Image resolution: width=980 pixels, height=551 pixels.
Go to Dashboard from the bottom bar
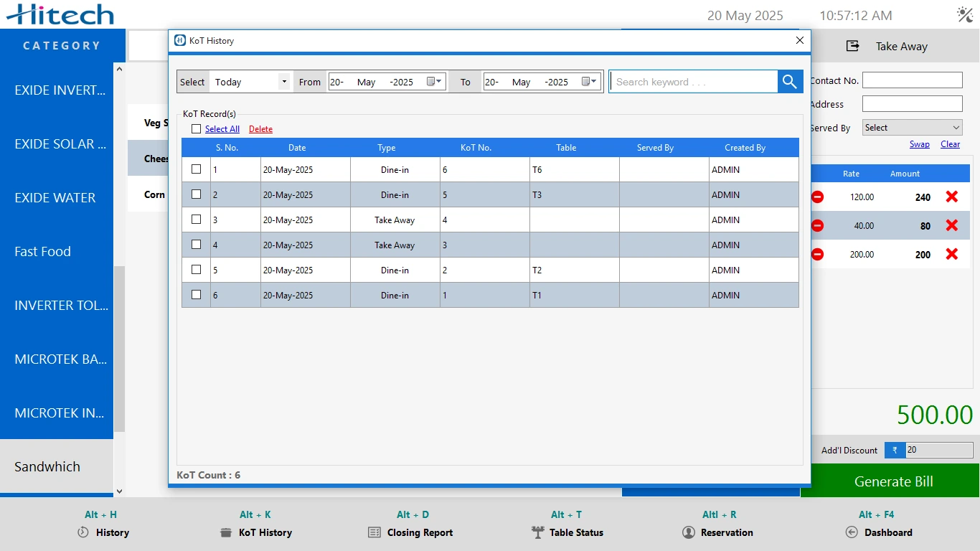point(879,532)
